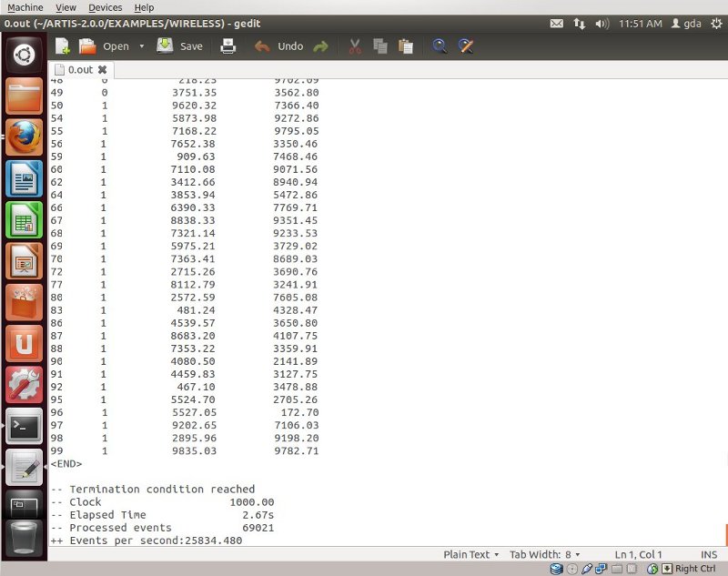Open the Machine menu
This screenshot has height=576, width=728.
point(25,7)
